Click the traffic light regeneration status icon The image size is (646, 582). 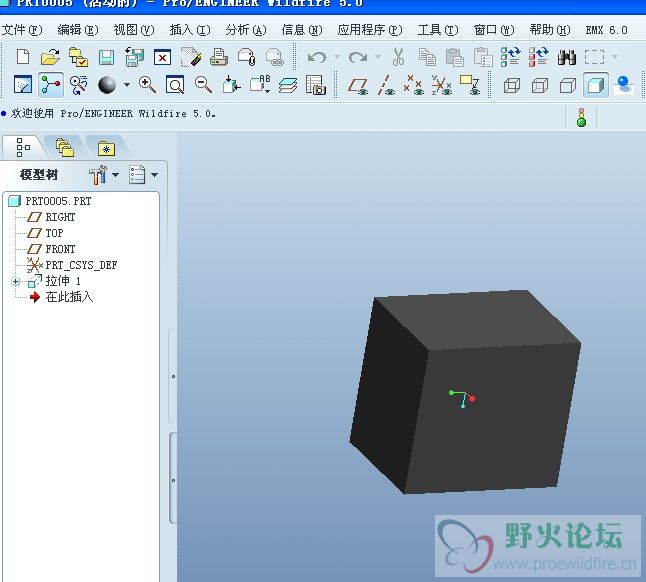[581, 117]
